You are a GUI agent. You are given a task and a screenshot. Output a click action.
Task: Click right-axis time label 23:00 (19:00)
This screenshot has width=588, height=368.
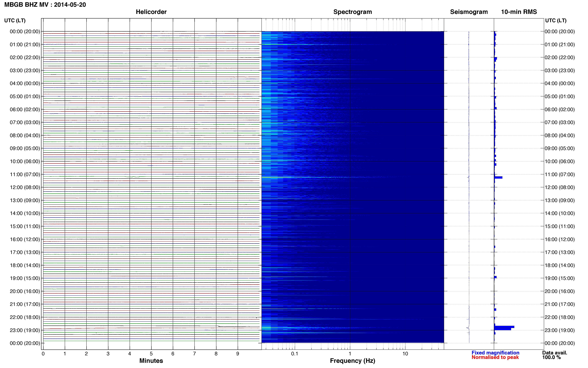pyautogui.click(x=560, y=330)
